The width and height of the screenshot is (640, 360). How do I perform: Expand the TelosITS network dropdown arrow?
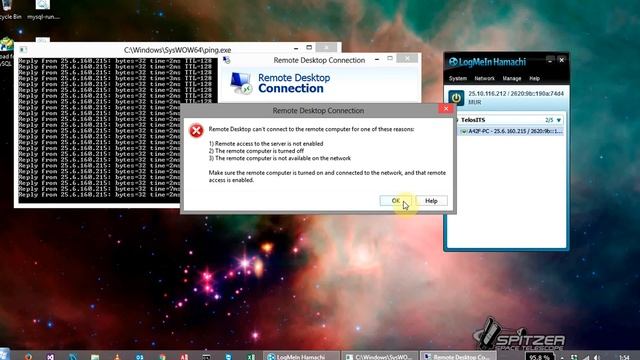pos(559,120)
